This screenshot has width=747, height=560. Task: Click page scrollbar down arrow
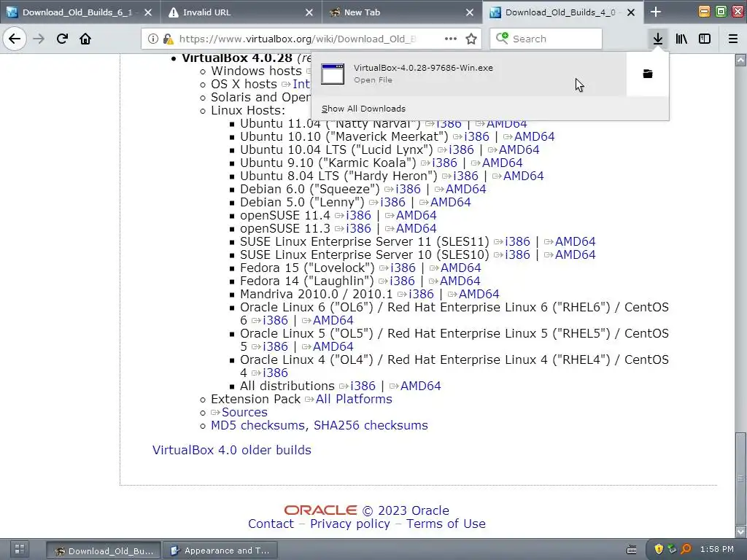740,531
